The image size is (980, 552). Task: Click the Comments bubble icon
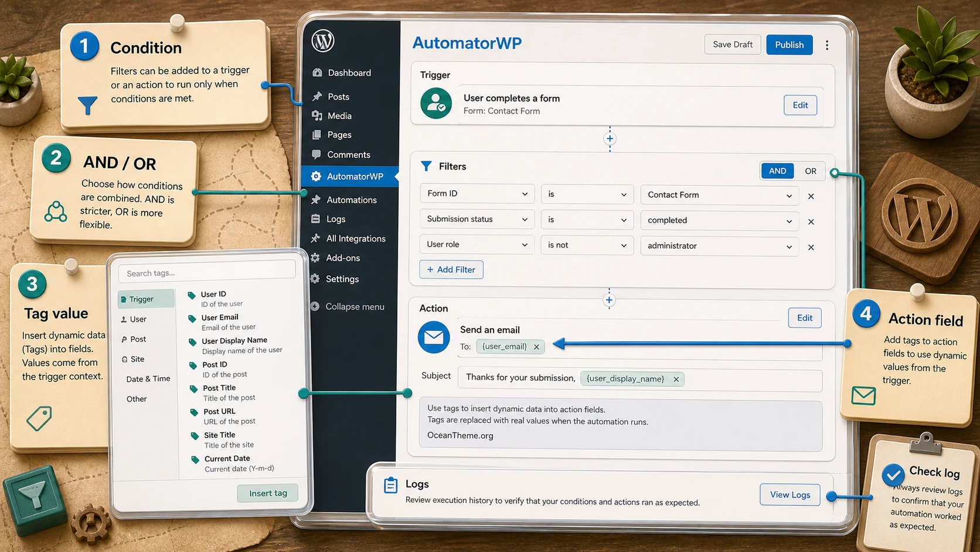[x=317, y=154]
